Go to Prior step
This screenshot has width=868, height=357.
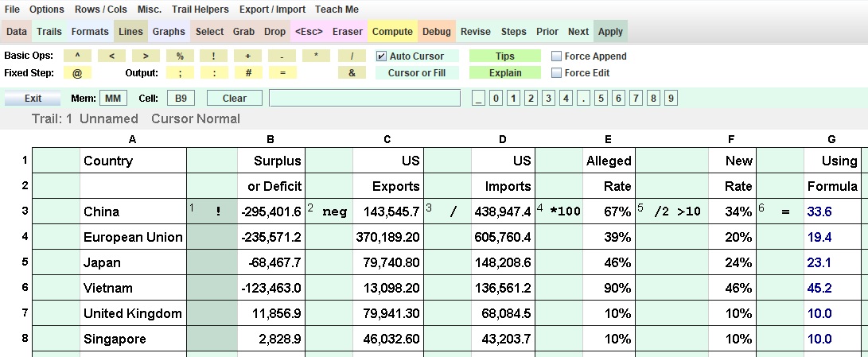[x=547, y=32]
